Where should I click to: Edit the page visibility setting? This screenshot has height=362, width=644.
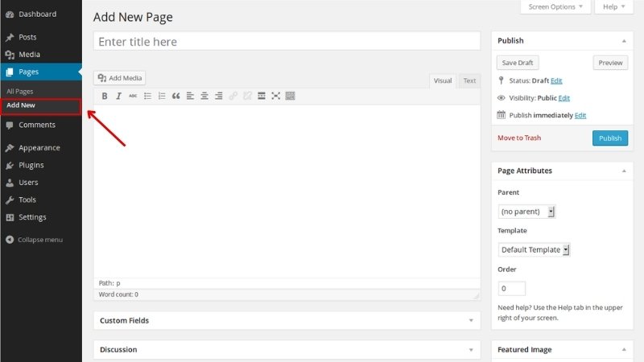point(564,98)
